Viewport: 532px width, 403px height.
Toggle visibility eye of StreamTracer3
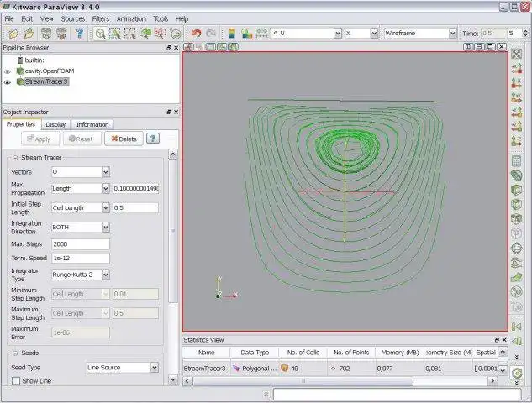point(7,82)
